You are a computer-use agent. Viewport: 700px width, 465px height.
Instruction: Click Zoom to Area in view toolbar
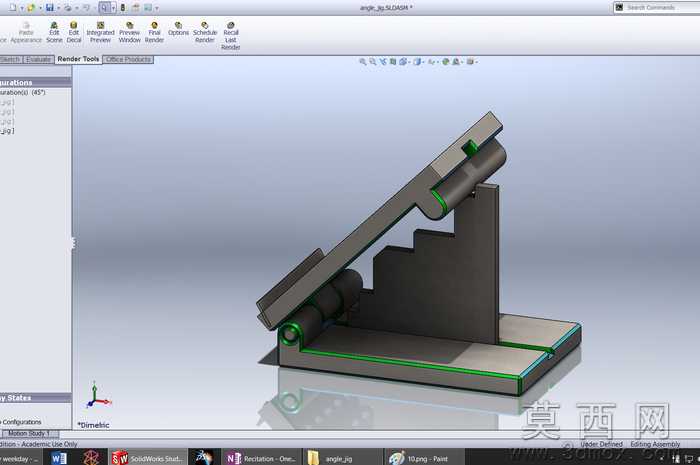[373, 62]
